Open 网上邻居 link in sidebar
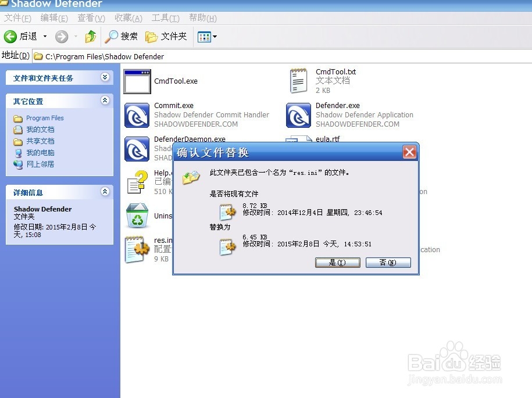This screenshot has height=398, width=532. (40, 164)
